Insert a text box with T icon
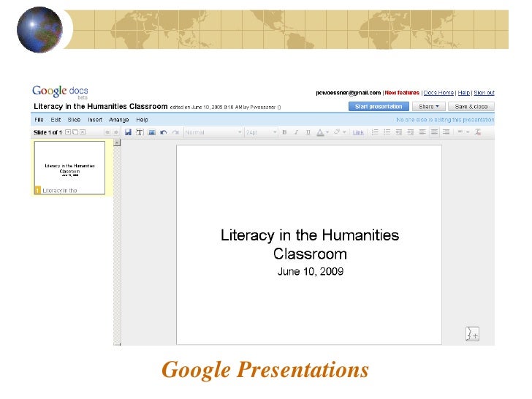The width and height of the screenshot is (532, 399). pyautogui.click(x=140, y=132)
